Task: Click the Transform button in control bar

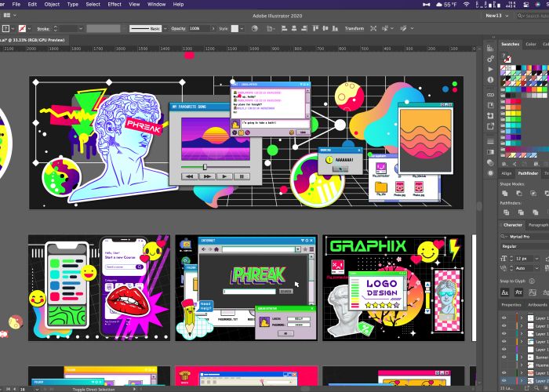Action: tap(354, 28)
